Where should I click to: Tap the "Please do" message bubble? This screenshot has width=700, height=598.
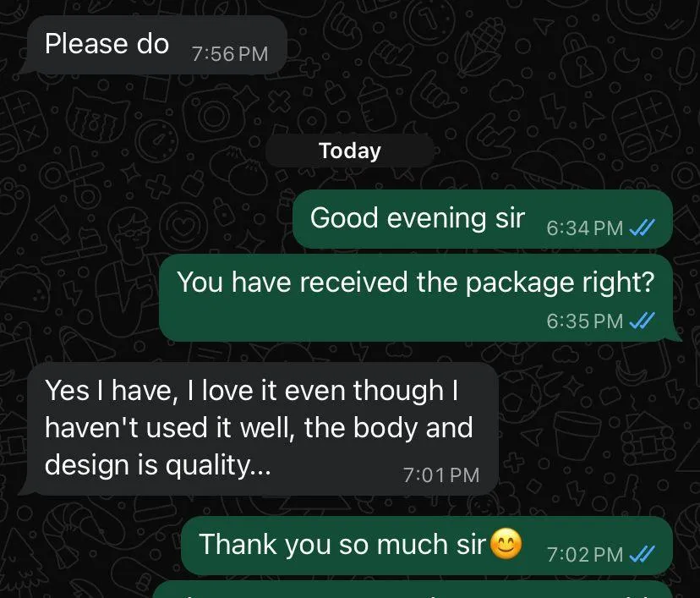point(156,45)
